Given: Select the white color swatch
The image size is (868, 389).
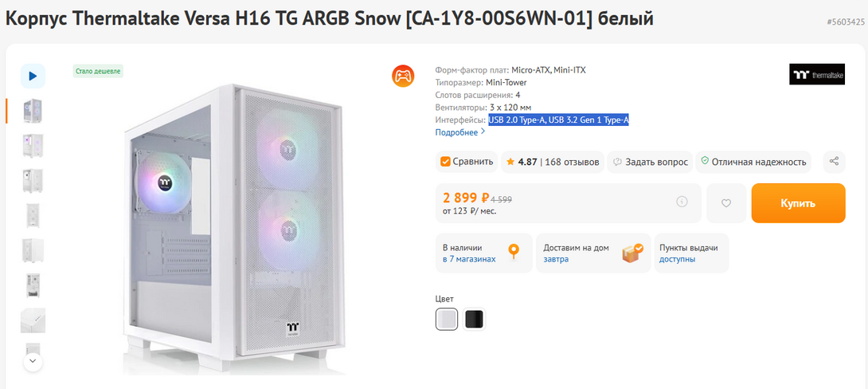Looking at the screenshot, I should click(x=447, y=320).
